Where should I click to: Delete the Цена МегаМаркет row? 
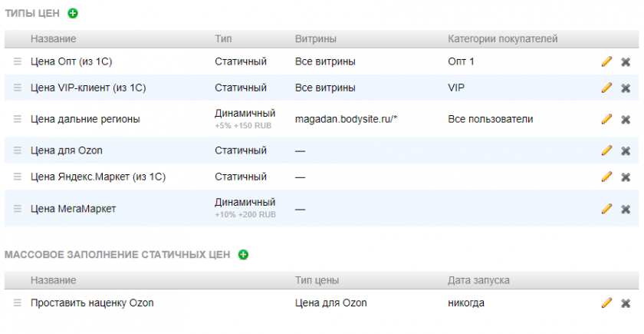[626, 209]
